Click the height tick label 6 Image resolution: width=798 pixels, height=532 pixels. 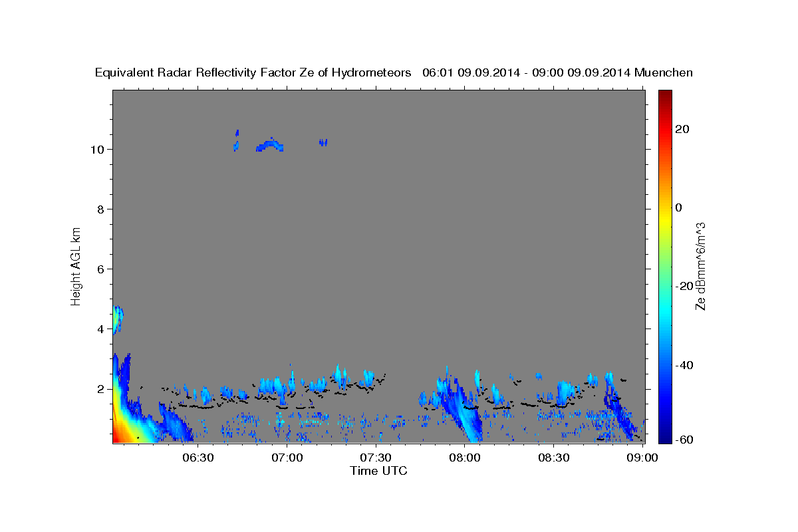point(100,269)
